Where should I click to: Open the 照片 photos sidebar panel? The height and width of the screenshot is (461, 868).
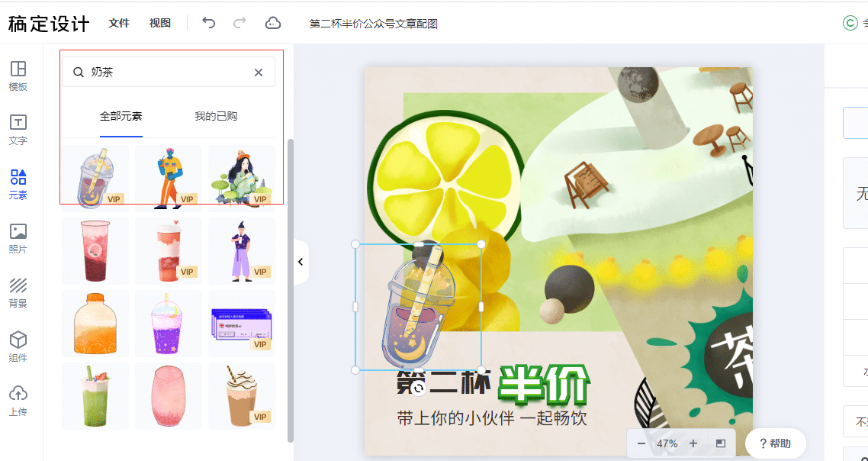[x=18, y=238]
